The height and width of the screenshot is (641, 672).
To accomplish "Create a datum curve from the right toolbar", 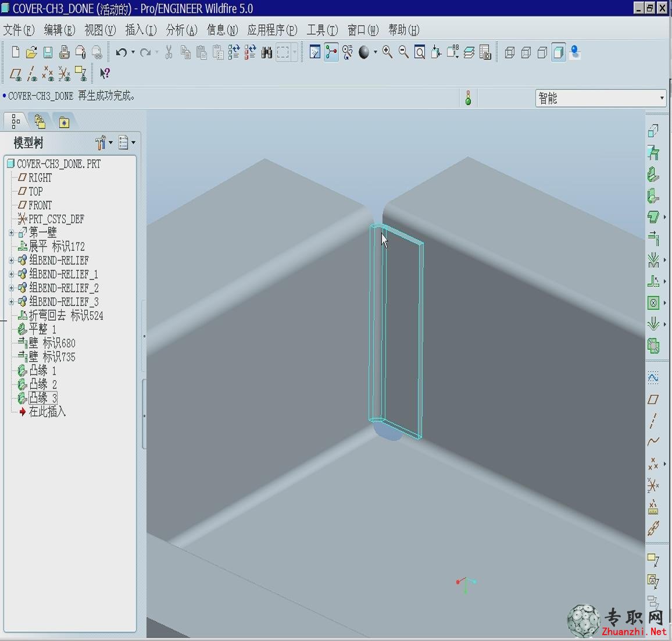I will click(653, 441).
